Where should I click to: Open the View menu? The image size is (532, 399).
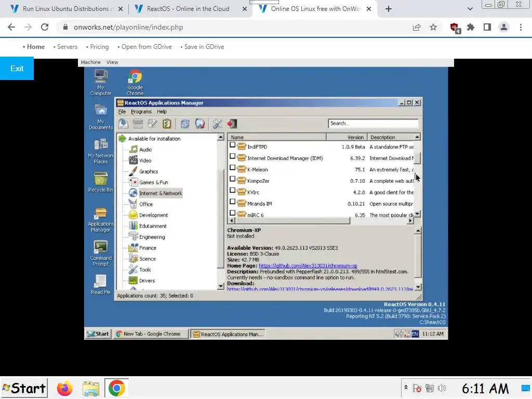[x=112, y=62]
